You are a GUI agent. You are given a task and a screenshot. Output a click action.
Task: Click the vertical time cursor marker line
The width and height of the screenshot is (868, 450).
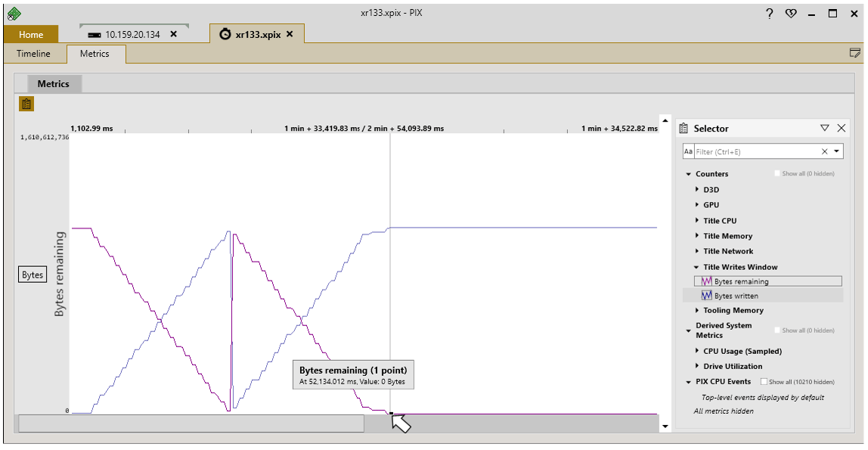[390, 273]
